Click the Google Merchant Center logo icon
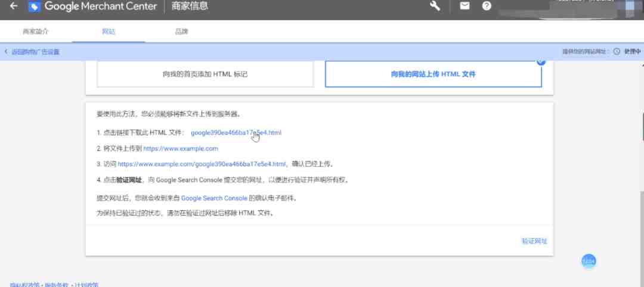 coord(35,6)
